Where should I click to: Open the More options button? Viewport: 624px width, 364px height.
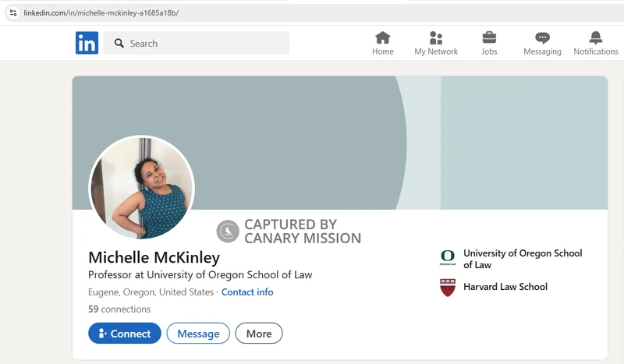(259, 334)
